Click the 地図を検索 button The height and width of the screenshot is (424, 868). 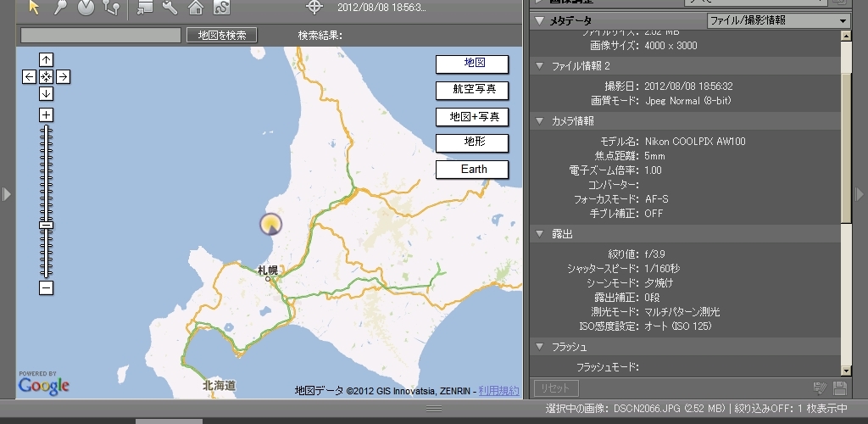pyautogui.click(x=221, y=35)
